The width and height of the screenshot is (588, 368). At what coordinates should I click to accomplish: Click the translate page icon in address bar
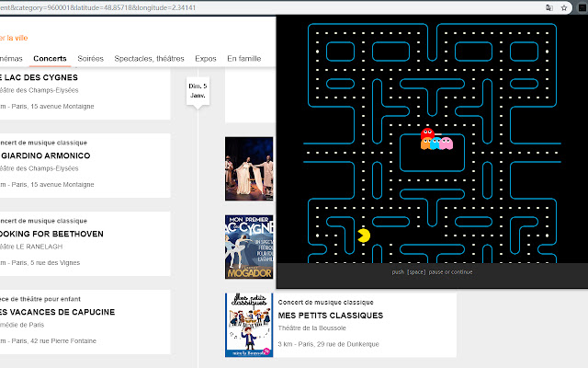pyautogui.click(x=549, y=7)
